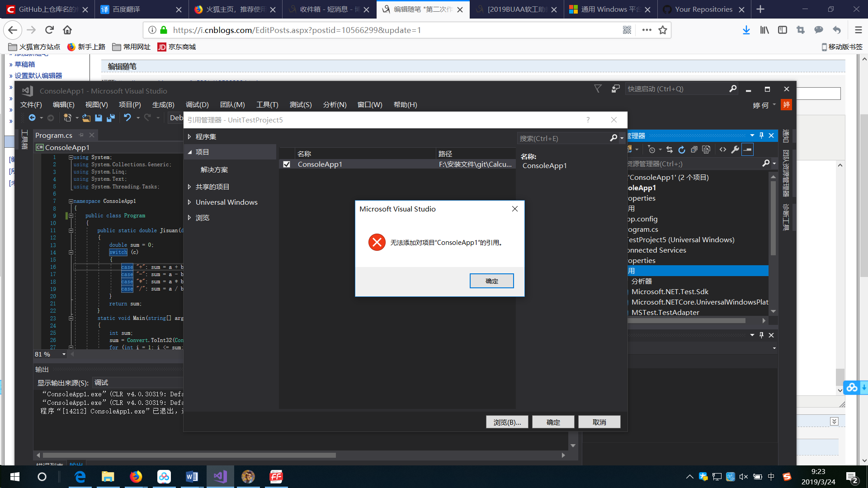Click the Show All Files icon

click(707, 150)
